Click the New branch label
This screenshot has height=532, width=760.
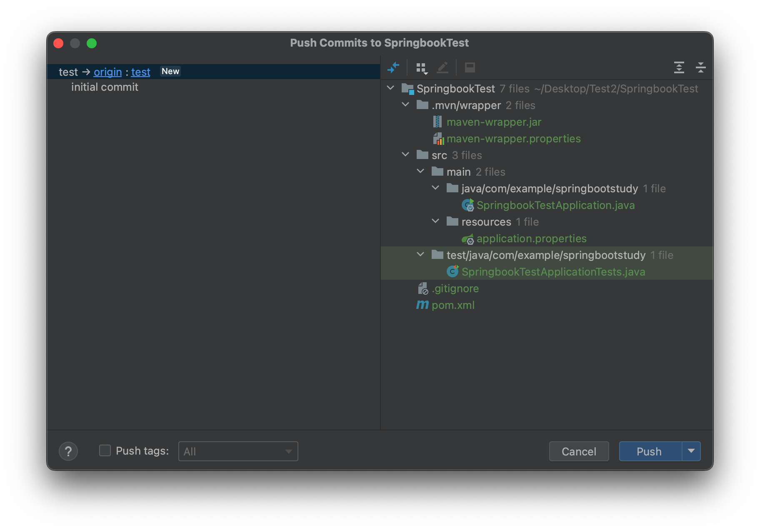pos(170,71)
